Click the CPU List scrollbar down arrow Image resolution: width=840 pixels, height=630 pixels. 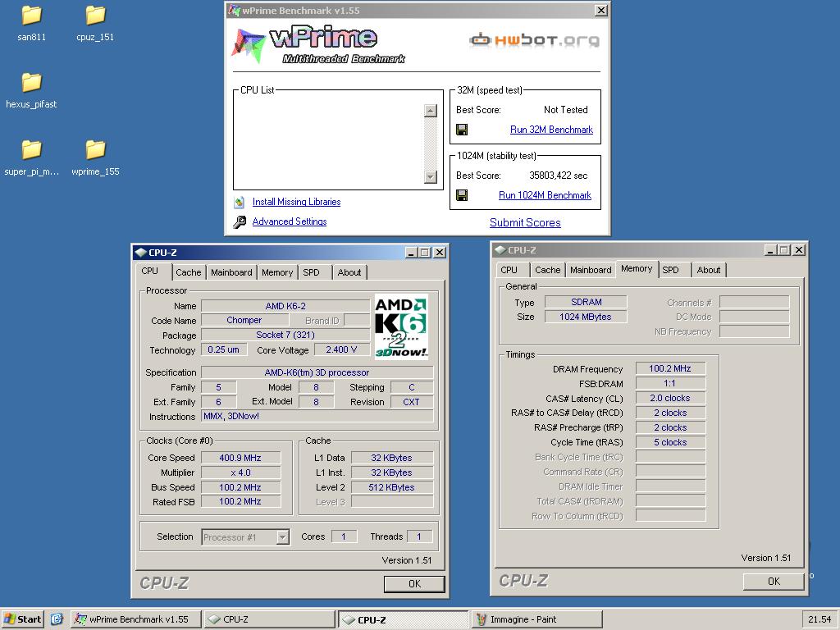tap(430, 177)
